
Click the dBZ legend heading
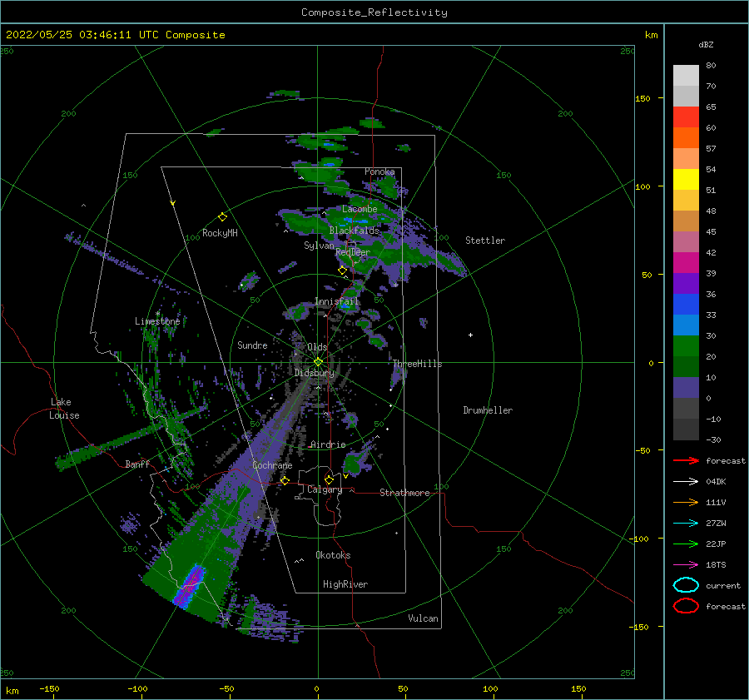click(x=706, y=44)
